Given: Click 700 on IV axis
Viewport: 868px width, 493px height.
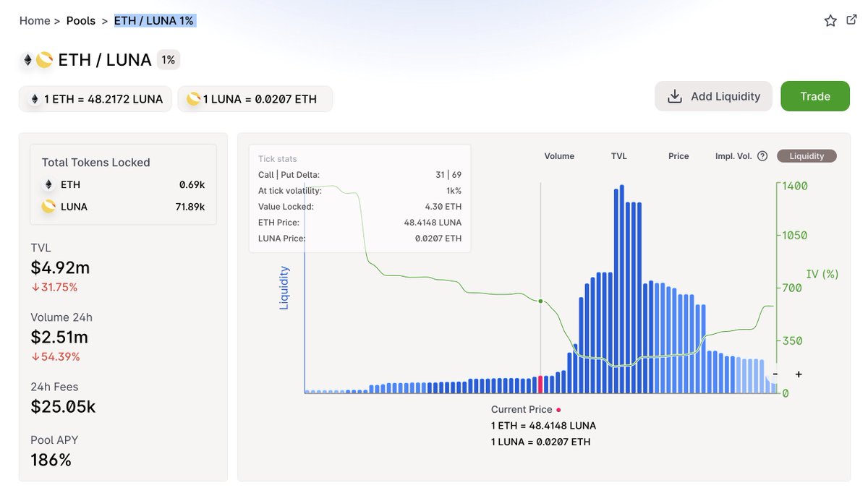Looking at the screenshot, I should coord(791,288).
